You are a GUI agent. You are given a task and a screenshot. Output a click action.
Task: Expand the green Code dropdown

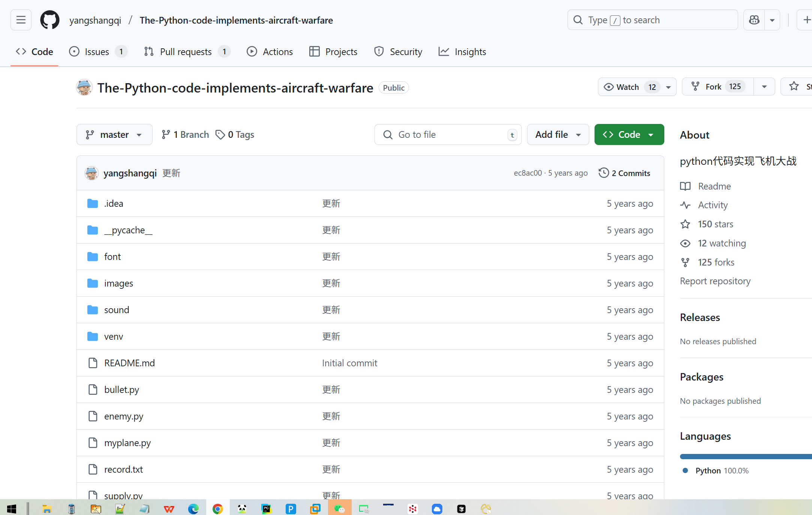(629, 134)
